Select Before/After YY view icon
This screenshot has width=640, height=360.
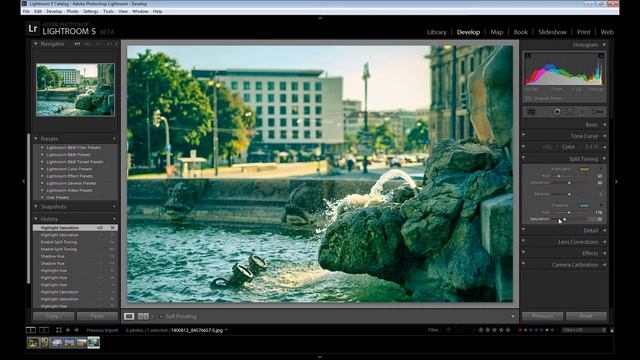pos(143,316)
